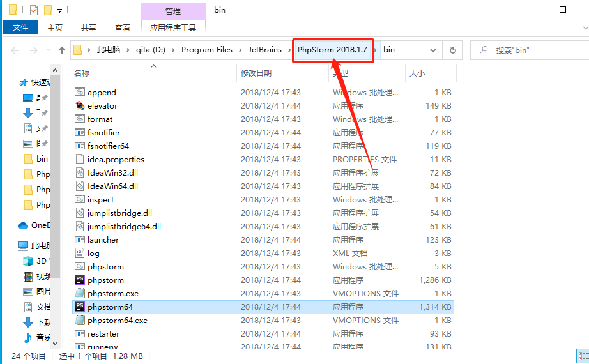
Task: Click the 1,314 KB size cell
Action: (435, 307)
